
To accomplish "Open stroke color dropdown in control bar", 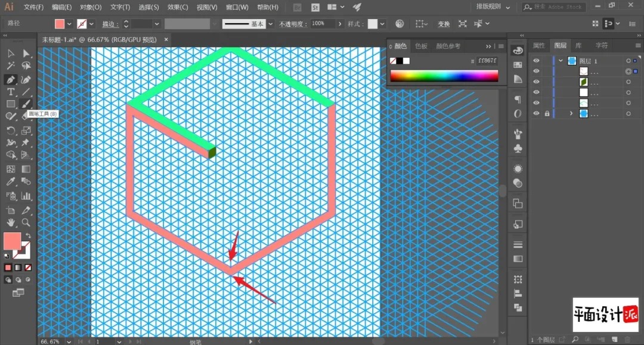I will point(92,24).
